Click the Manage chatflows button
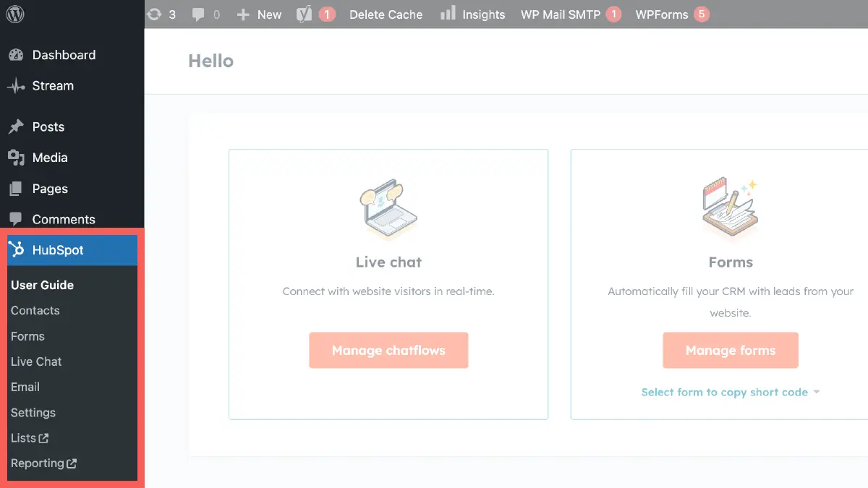The width and height of the screenshot is (868, 488). point(388,351)
